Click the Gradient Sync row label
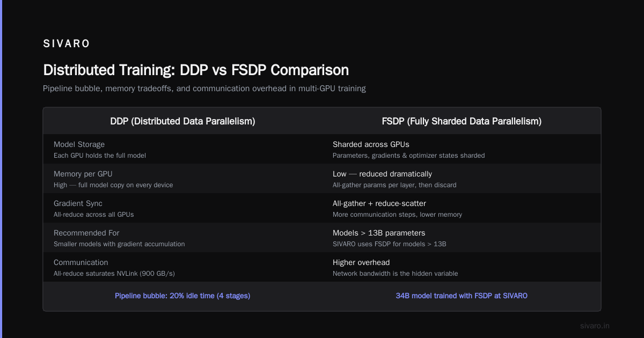Viewport: 644px width, 338px height. 78,203
